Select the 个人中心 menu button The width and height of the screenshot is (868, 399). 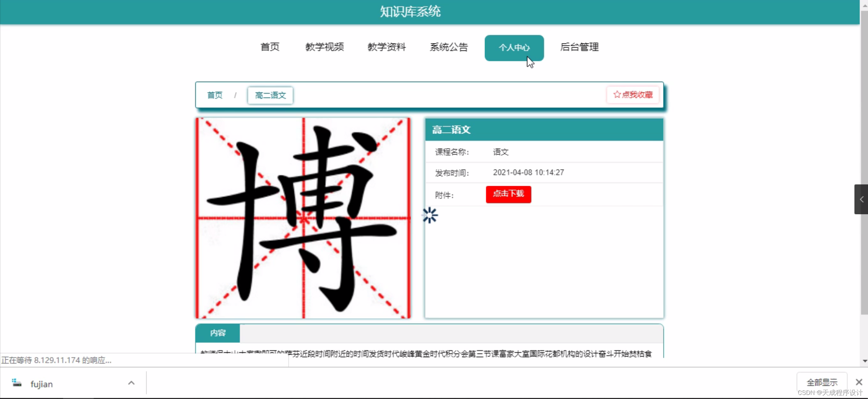pyautogui.click(x=514, y=48)
